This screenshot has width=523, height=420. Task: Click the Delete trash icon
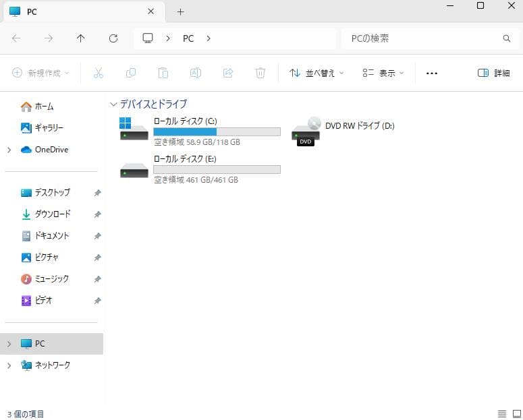click(x=260, y=73)
